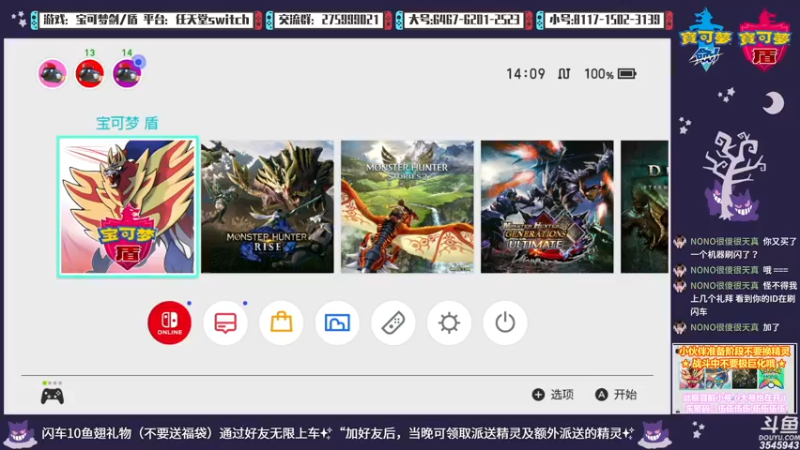Click the battery icon
This screenshot has width=800, height=450.
627,74
